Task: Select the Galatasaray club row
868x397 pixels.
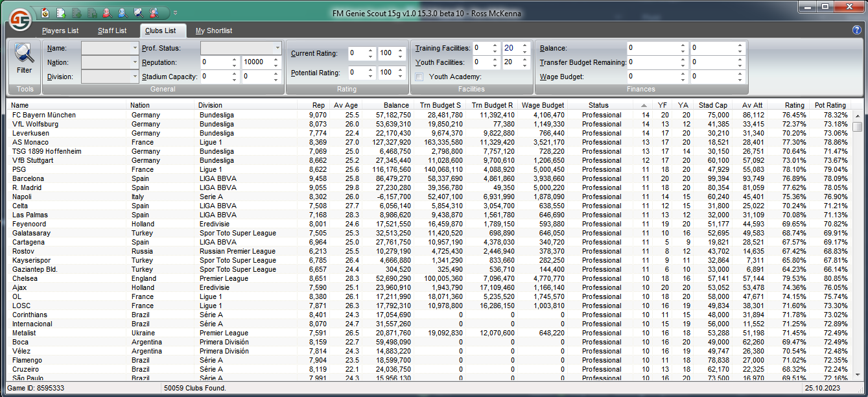Action: pos(428,233)
